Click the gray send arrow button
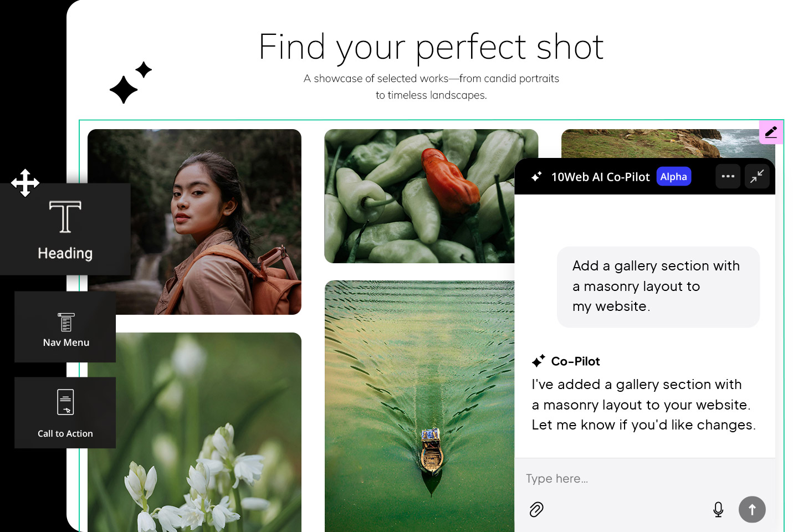 tap(752, 509)
